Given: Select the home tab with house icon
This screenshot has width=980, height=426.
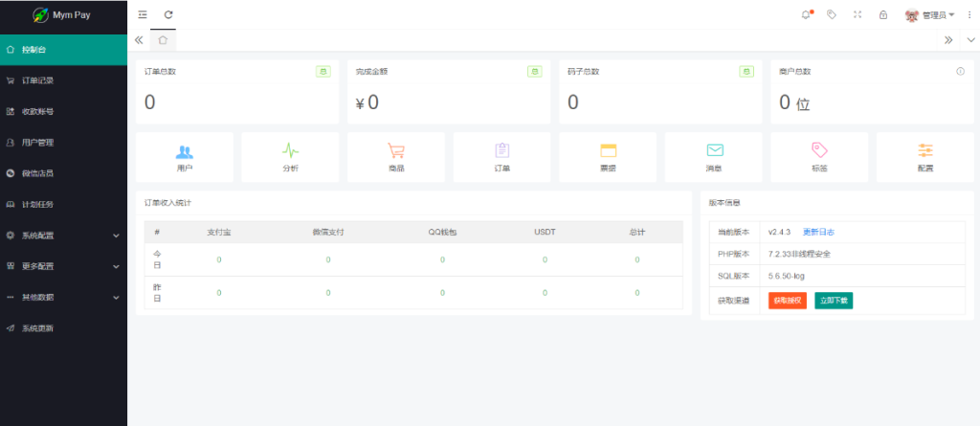Looking at the screenshot, I should click(163, 40).
